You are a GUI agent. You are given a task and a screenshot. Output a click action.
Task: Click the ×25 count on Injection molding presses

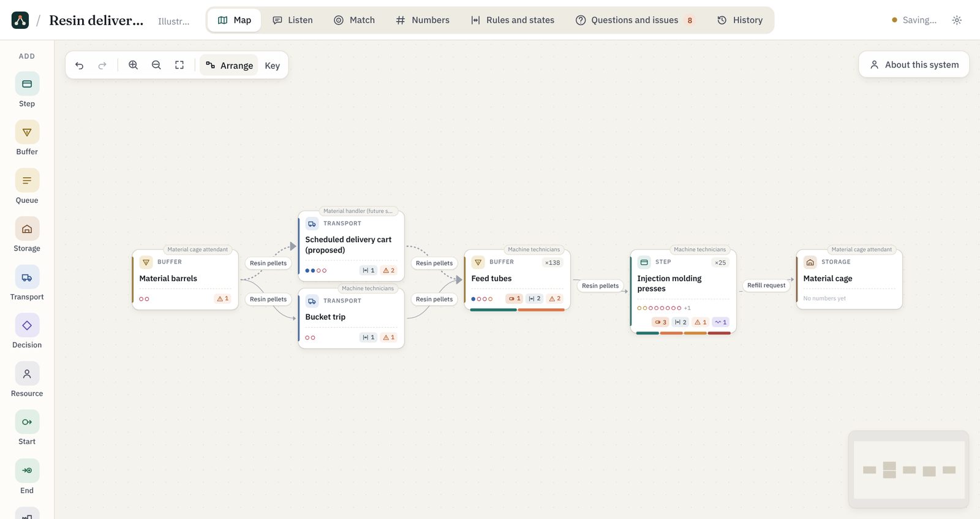pos(720,263)
